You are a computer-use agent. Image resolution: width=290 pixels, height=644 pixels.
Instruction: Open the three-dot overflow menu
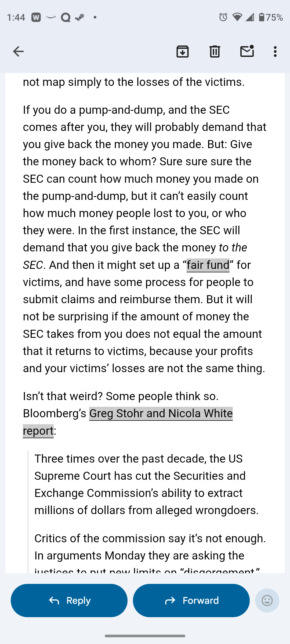pos(275,52)
